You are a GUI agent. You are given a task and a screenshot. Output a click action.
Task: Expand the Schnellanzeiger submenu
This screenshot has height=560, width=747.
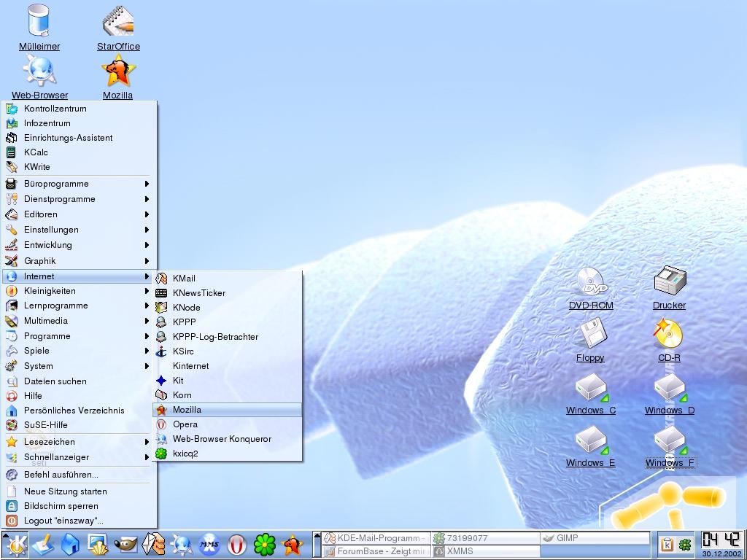[x=79, y=457]
